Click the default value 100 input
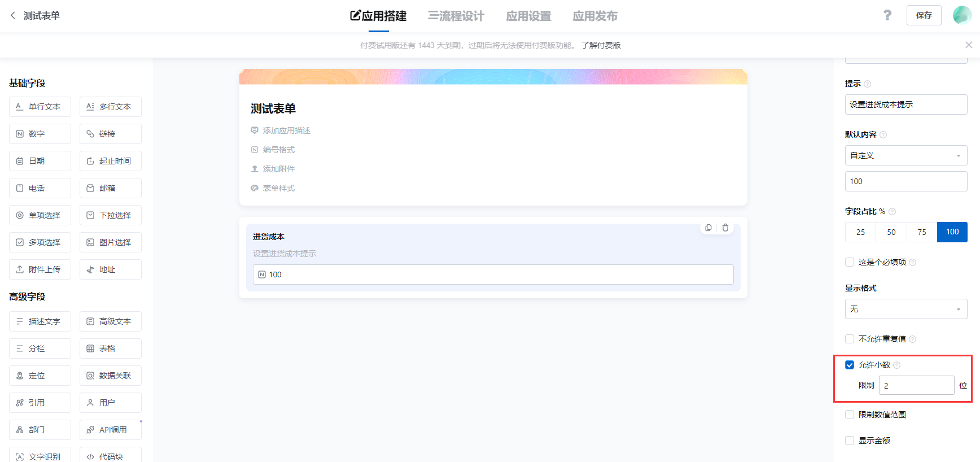This screenshot has height=462, width=980. coord(906,181)
